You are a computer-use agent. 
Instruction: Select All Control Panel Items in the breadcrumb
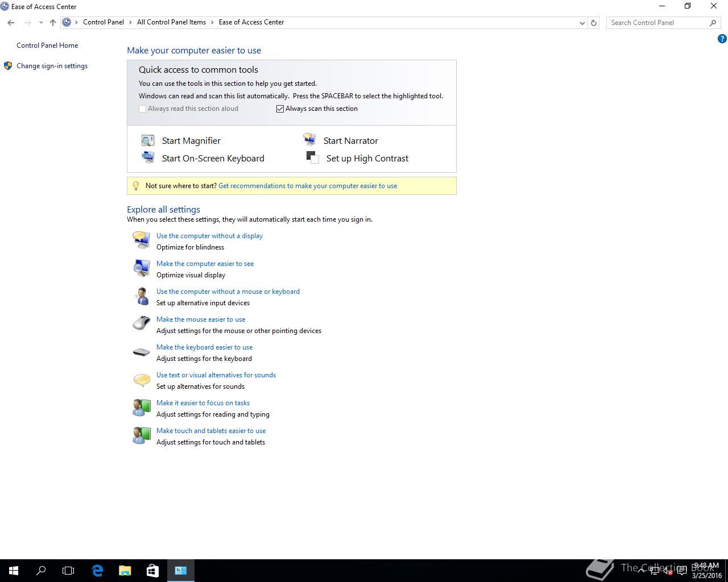171,22
